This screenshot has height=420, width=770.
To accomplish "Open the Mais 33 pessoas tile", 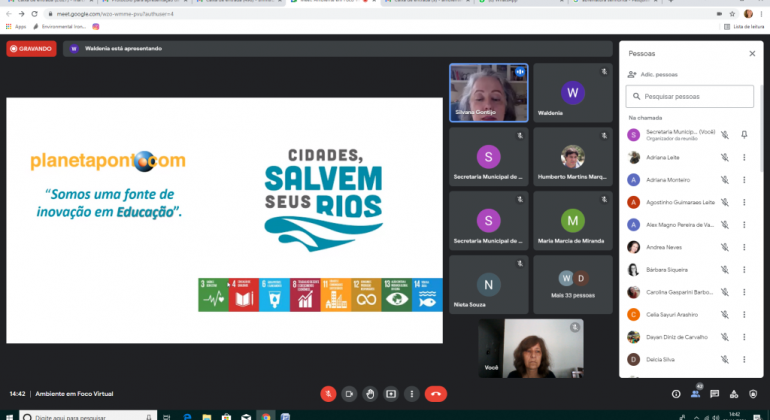I will 573,284.
